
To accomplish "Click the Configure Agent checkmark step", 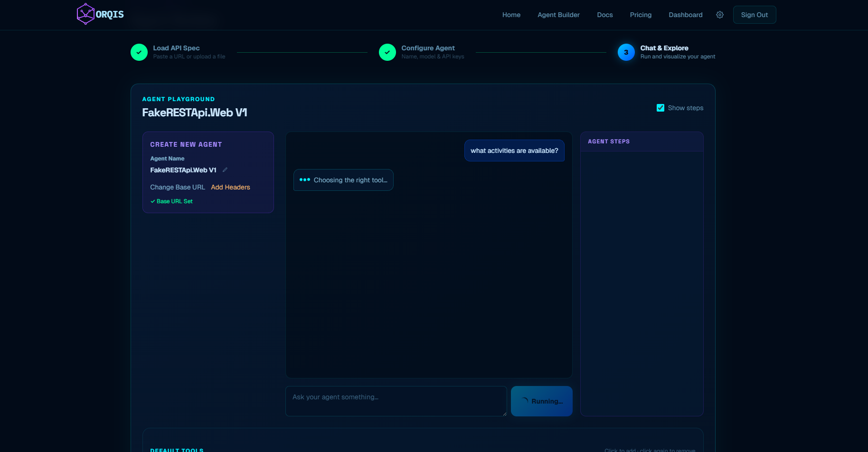I will pyautogui.click(x=387, y=52).
